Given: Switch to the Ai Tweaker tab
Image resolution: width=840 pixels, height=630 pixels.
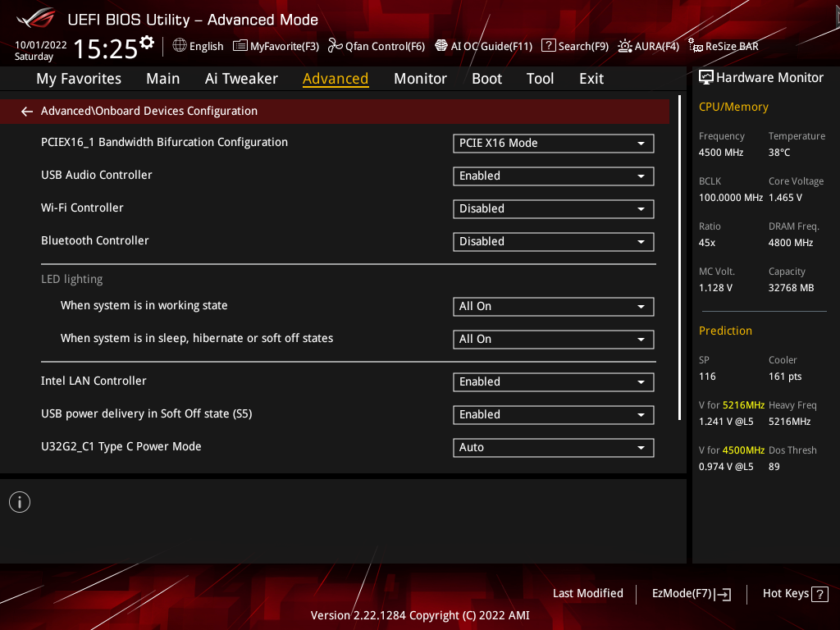Looking at the screenshot, I should pyautogui.click(x=241, y=79).
